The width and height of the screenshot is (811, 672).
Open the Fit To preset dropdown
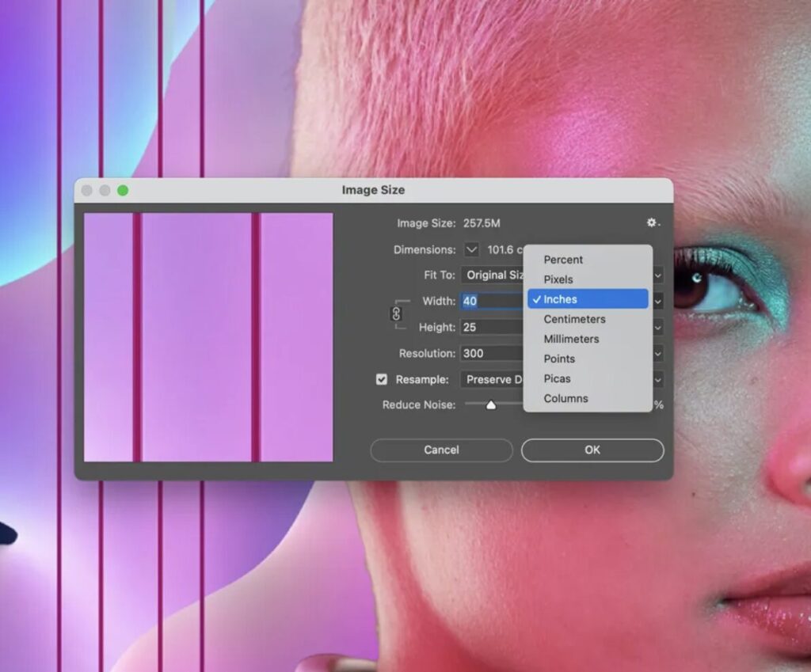pyautogui.click(x=492, y=275)
